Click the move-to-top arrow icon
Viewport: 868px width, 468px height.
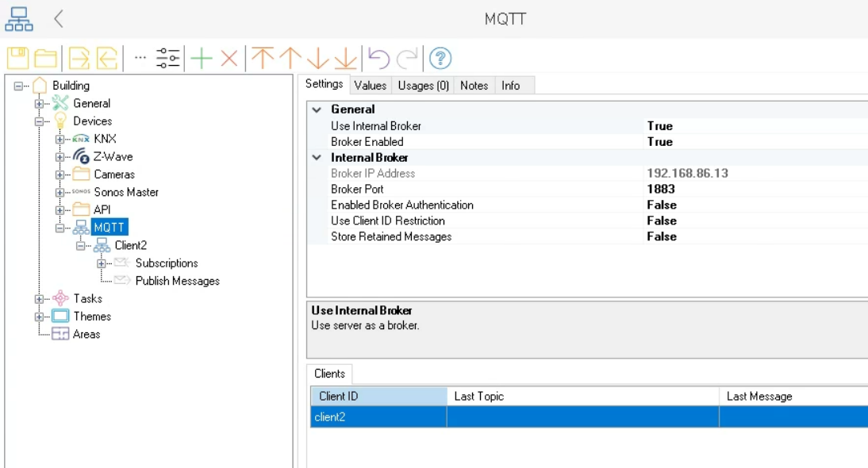click(x=262, y=59)
